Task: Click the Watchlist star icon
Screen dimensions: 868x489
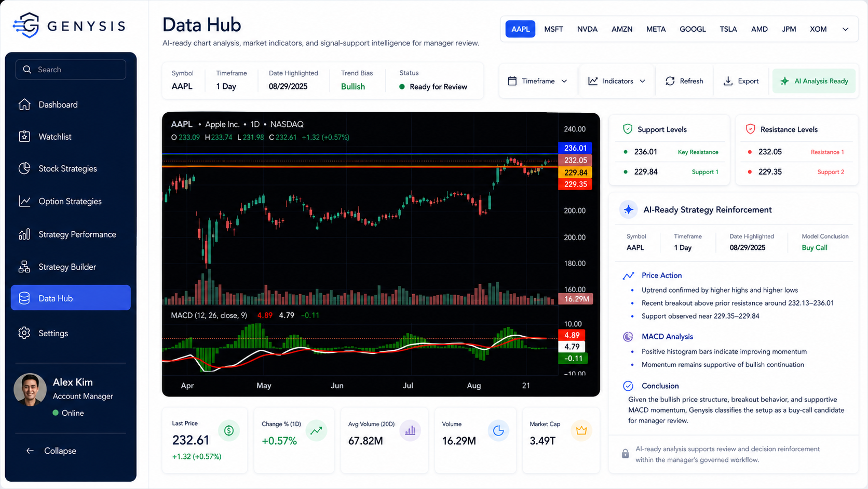Action: [24, 137]
